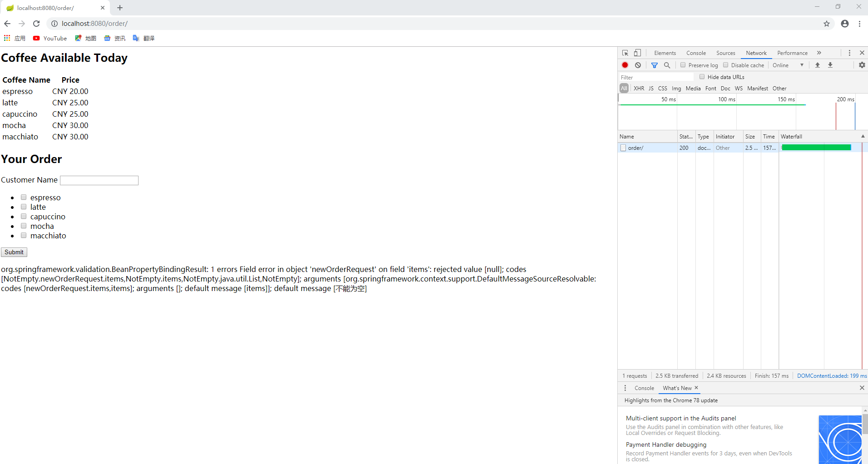868x464 pixels.
Task: Click the network Filter text box
Action: pos(657,77)
